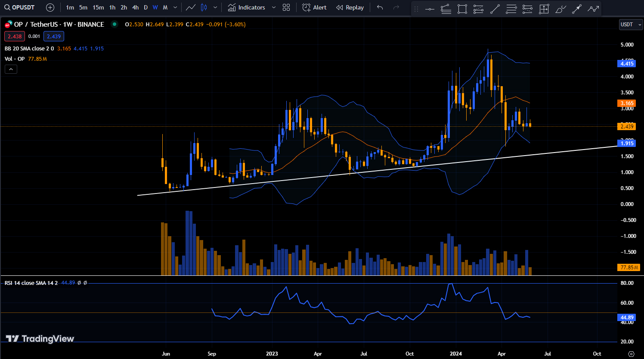Open indicator templates grid icon
Screen dimensions: 644x359
[x=286, y=7]
